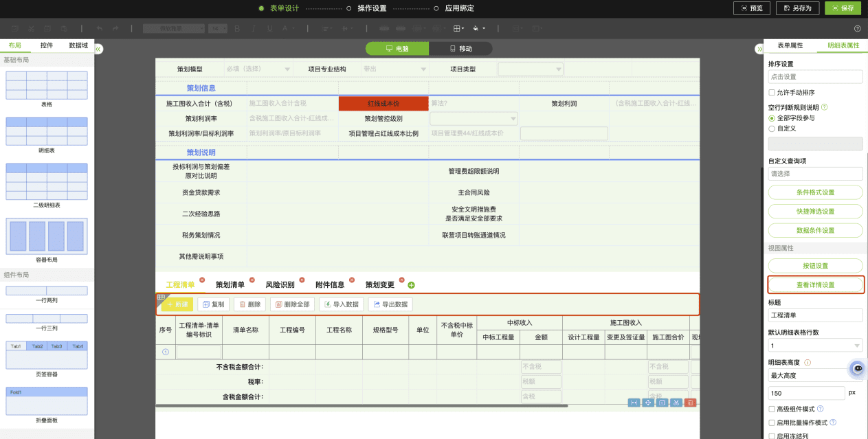Open the 自定义查询项 select box
Image resolution: width=868 pixels, height=439 pixels.
(x=815, y=174)
